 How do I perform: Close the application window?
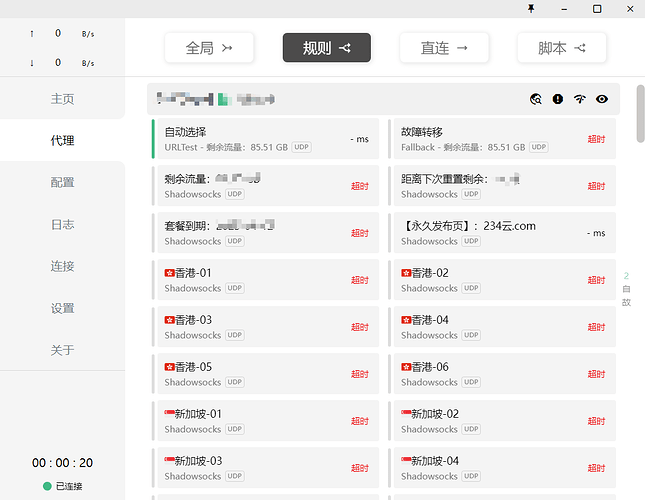click(630, 9)
